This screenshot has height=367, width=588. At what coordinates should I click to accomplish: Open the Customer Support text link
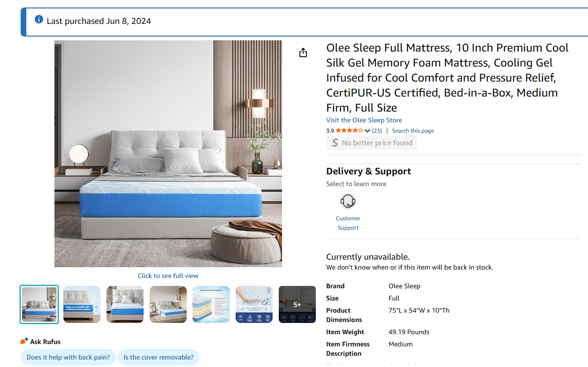[x=348, y=223]
